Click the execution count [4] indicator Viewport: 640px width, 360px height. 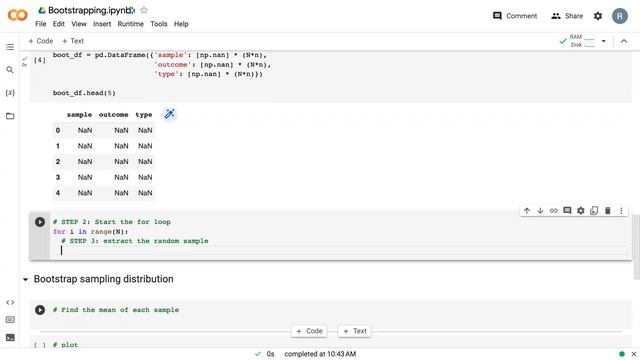pos(40,60)
